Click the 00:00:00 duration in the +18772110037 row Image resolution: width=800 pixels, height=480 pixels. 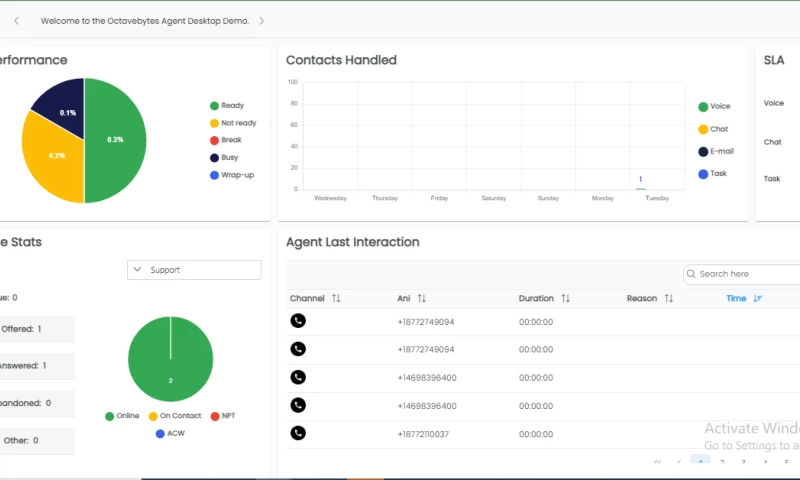point(536,434)
